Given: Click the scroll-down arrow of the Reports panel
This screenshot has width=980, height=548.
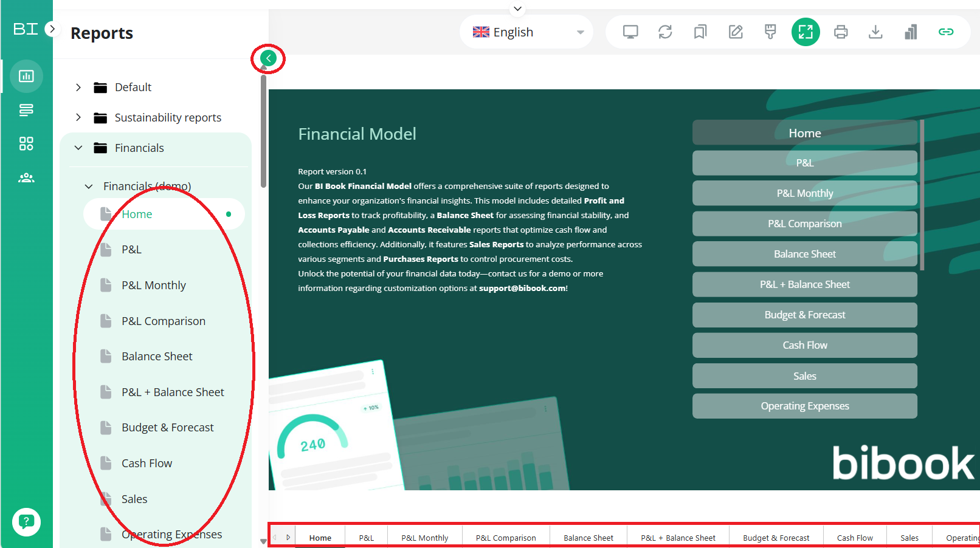Looking at the screenshot, I should coord(263,541).
